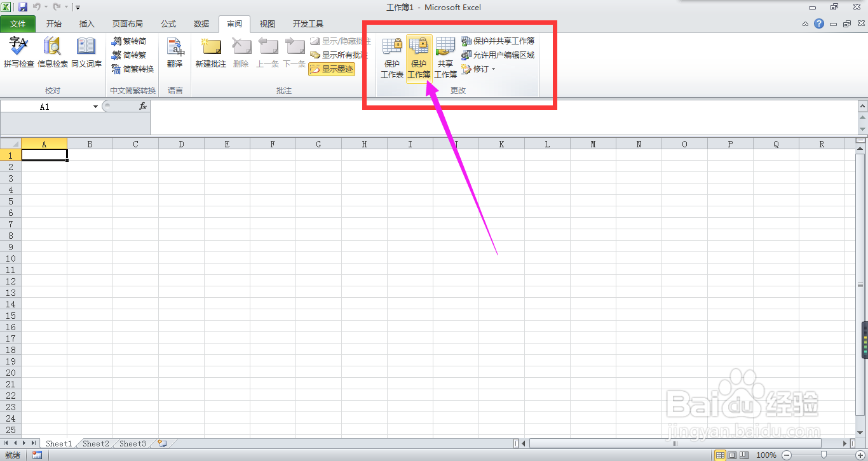This screenshot has height=461, width=868.
Task: Zoom in with the plus button
Action: [x=861, y=455]
